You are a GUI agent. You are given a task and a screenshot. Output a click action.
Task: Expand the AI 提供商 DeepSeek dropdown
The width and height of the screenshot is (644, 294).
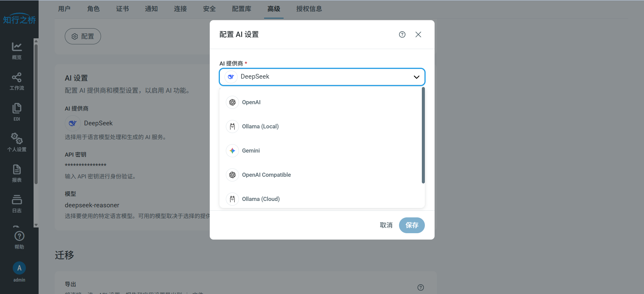(322, 77)
